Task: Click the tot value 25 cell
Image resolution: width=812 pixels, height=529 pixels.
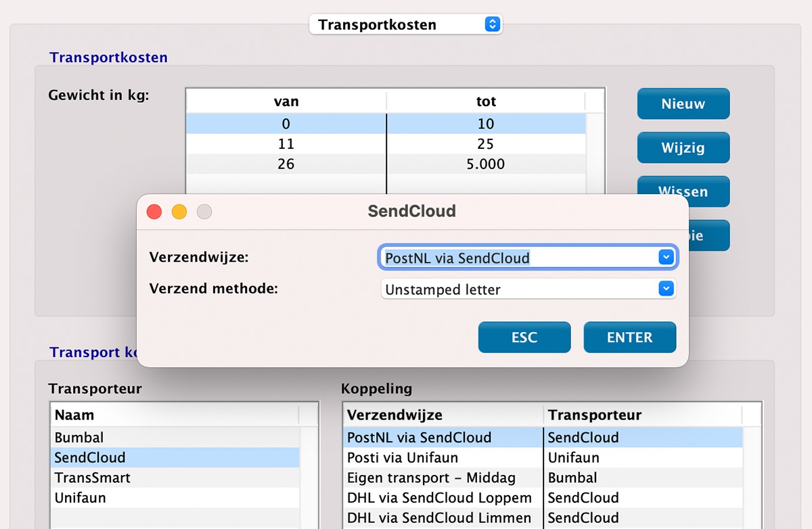Action: (486, 144)
